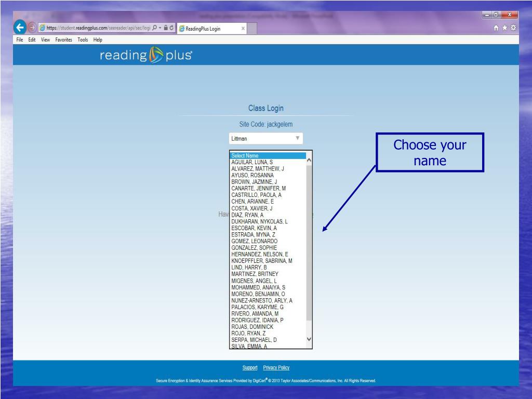Screen dimensions: 532x399
Task: Choose ESCOBAR, KEVIN, A from list
Action: (x=268, y=228)
